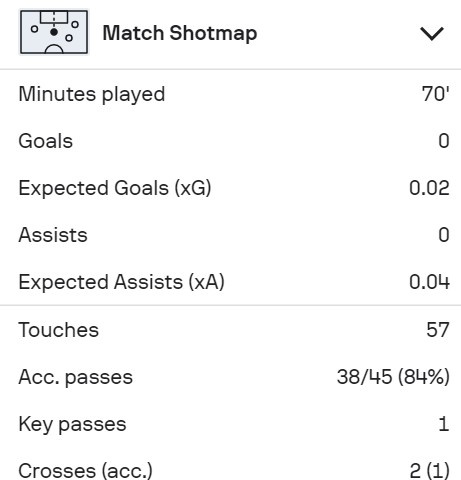
Task: Select Expected Goals (xG) label
Action: (115, 188)
